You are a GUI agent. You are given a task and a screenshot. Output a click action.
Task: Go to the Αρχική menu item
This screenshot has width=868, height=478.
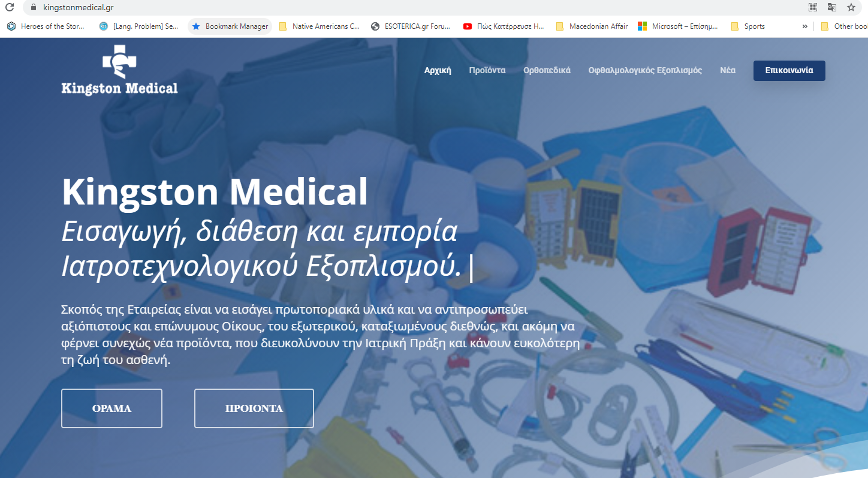pyautogui.click(x=438, y=70)
